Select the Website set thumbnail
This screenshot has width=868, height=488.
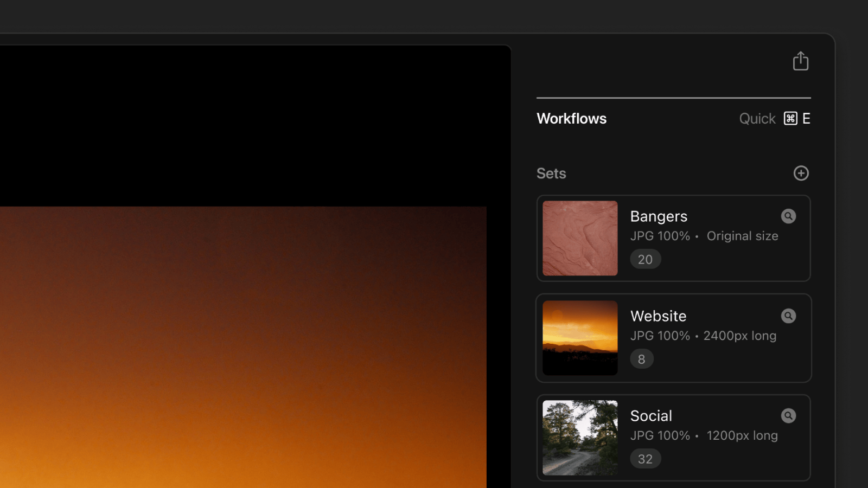click(x=579, y=338)
